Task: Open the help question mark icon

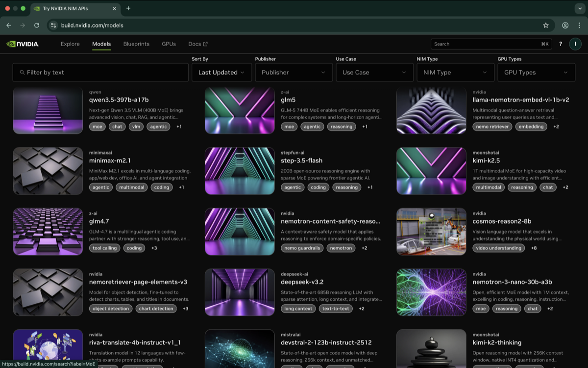Action: 561,44
